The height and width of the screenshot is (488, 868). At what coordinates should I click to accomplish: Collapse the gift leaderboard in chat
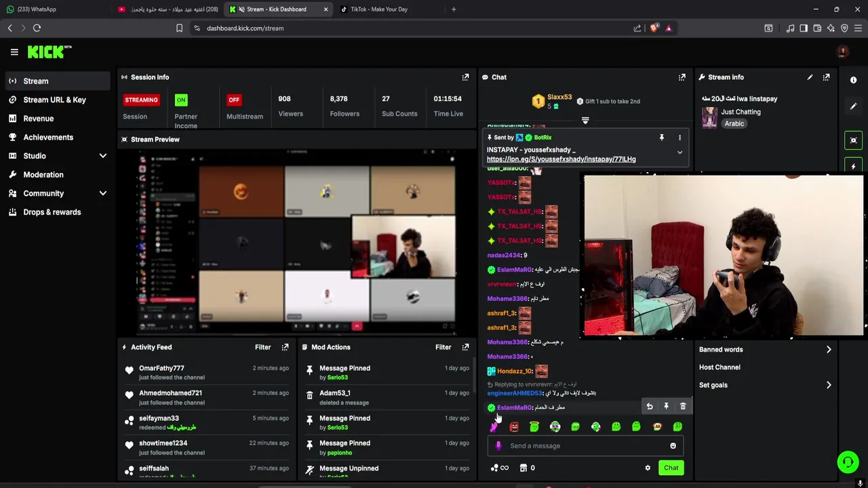(585, 121)
